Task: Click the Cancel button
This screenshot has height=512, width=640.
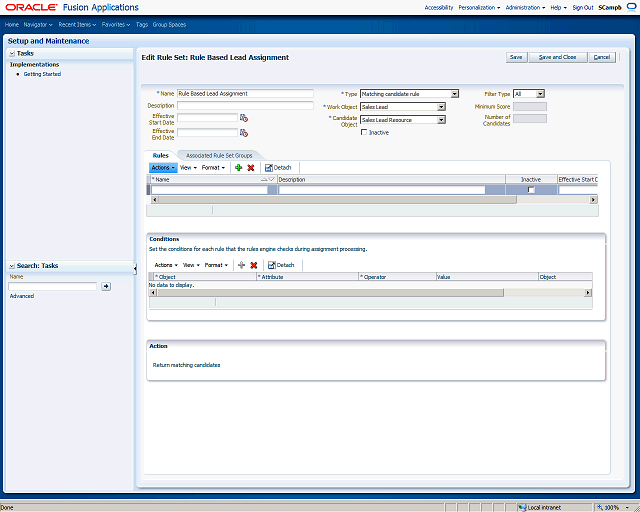Action: pos(602,57)
